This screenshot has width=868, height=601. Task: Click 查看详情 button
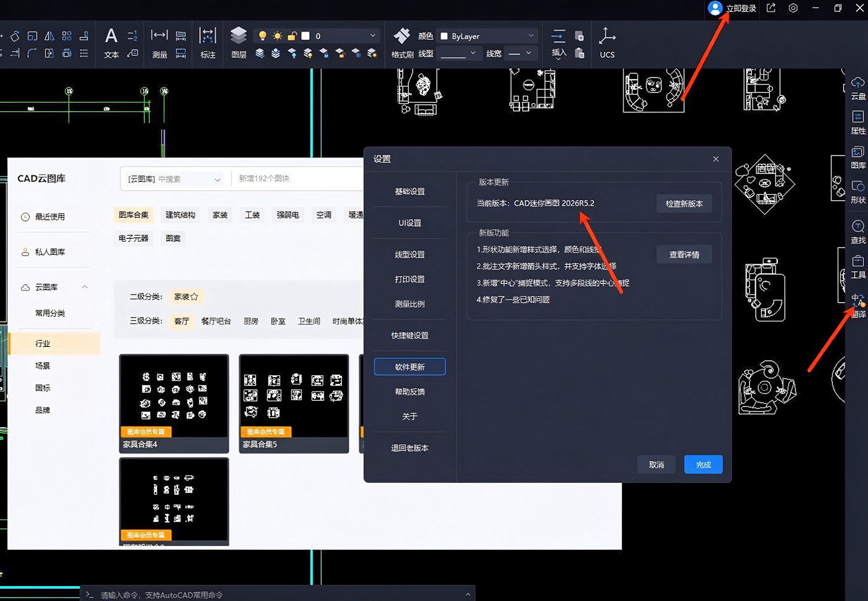tap(684, 255)
